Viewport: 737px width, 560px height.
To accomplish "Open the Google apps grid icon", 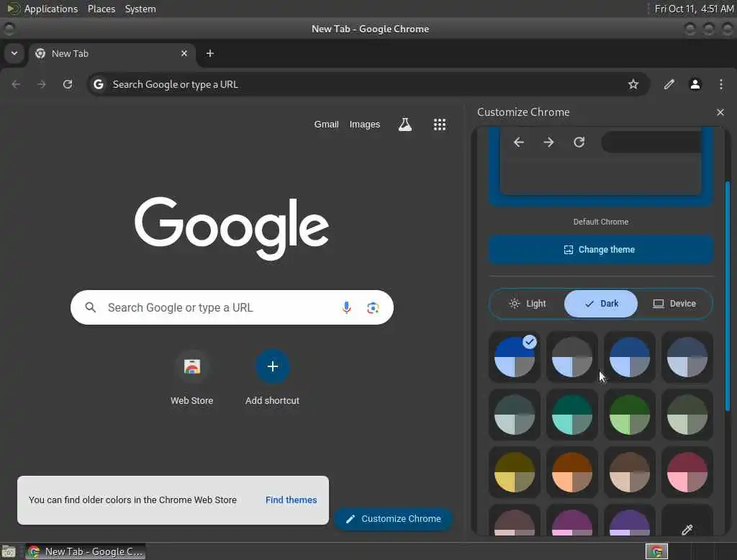I will [440, 125].
